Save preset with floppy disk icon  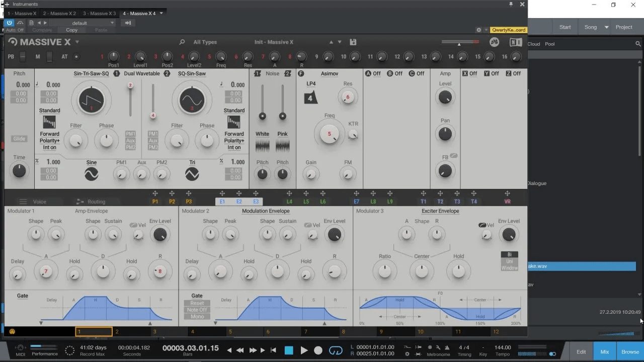tap(353, 42)
